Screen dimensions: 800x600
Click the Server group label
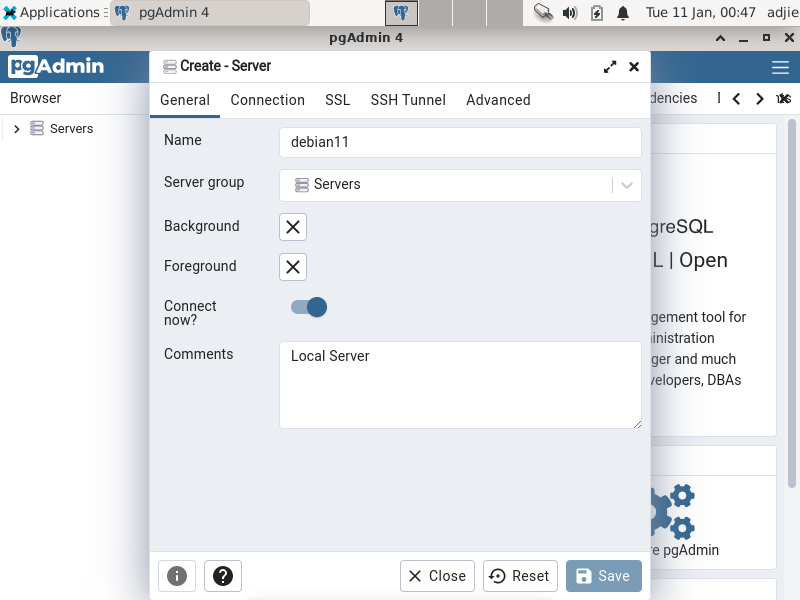pos(204,182)
